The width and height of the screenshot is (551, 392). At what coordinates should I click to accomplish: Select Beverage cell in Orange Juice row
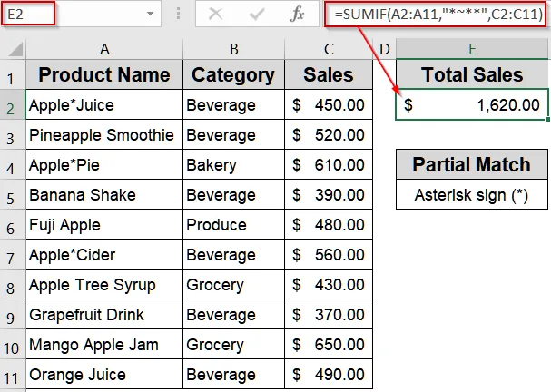click(233, 374)
